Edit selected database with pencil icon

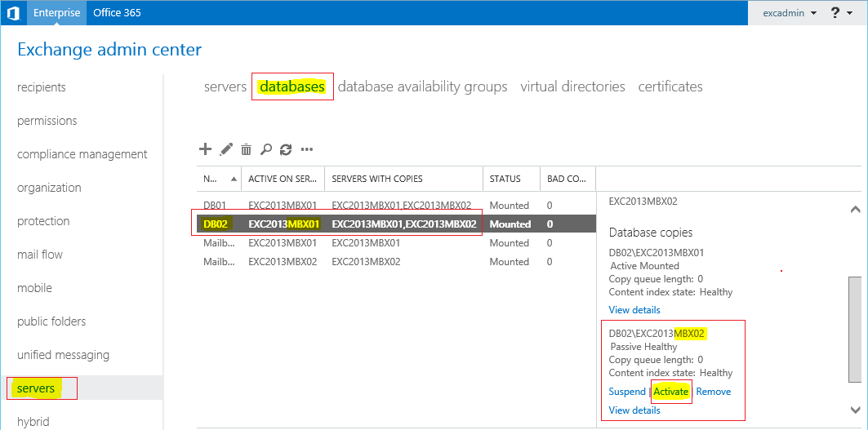click(x=226, y=149)
